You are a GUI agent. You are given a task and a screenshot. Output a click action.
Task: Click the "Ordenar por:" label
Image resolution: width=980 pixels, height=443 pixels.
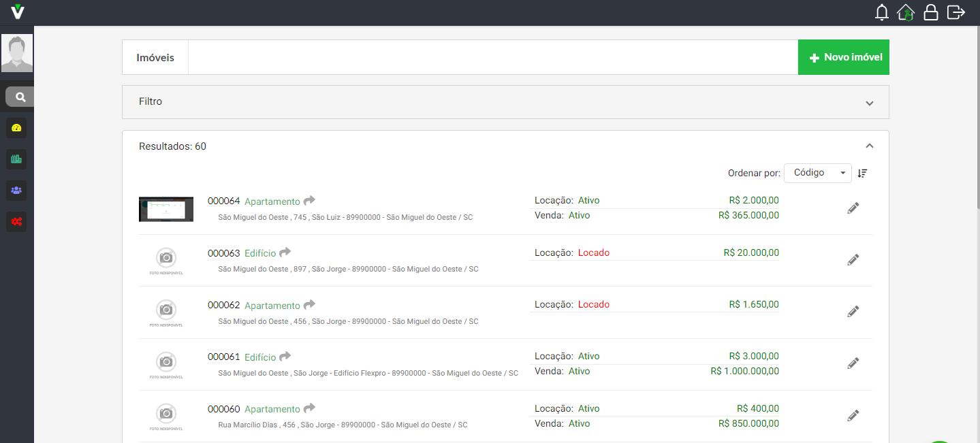[754, 173]
